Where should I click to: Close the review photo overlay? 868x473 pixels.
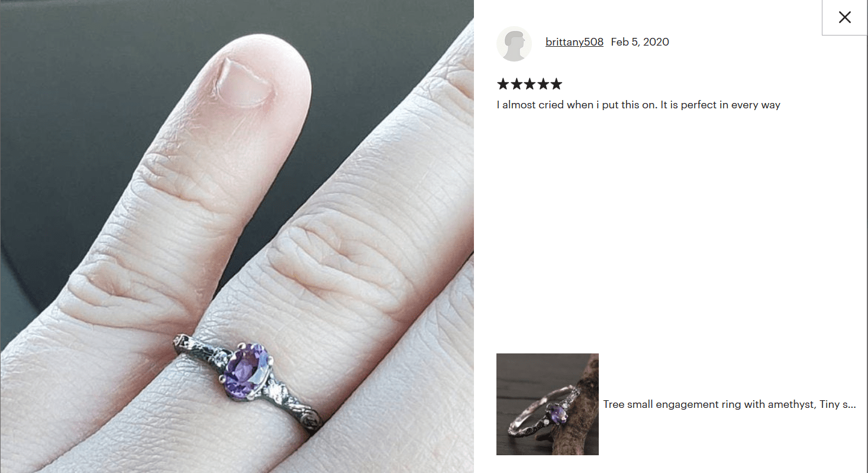pos(844,18)
